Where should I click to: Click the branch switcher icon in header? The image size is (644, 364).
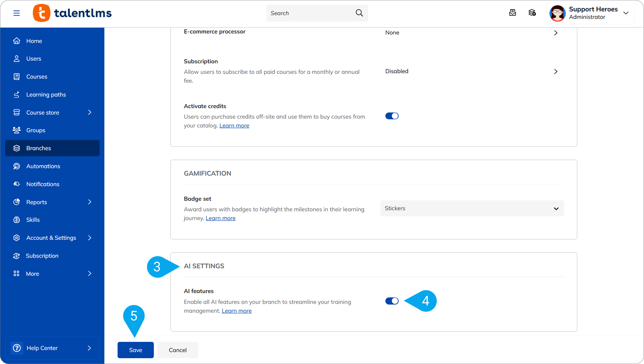(x=532, y=13)
